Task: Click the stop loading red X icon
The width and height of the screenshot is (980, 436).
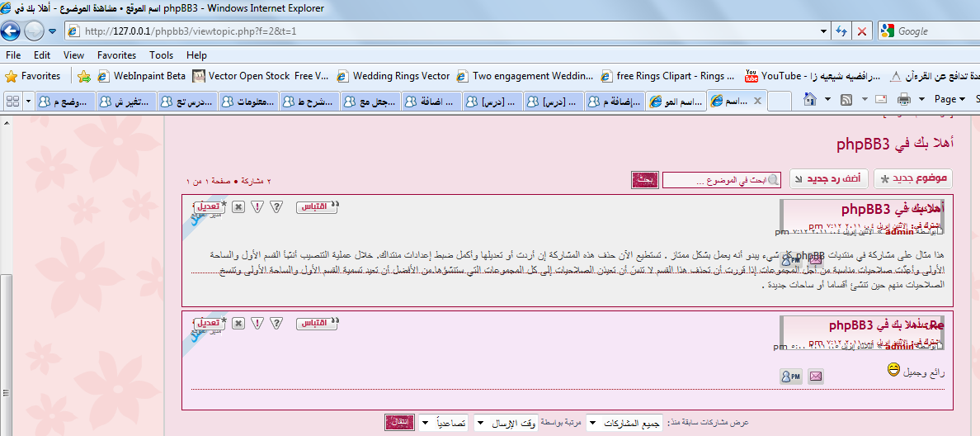Action: pyautogui.click(x=861, y=31)
